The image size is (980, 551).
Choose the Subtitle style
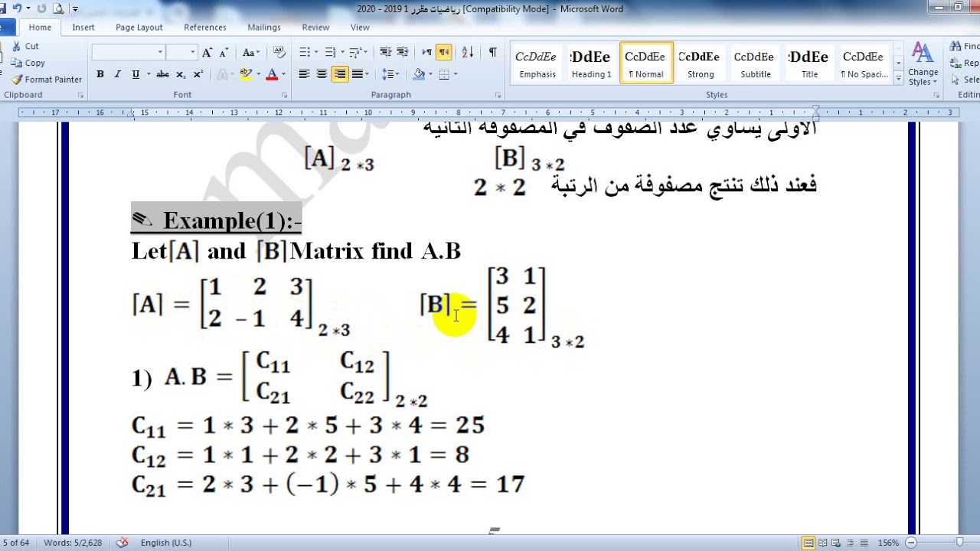(x=755, y=63)
